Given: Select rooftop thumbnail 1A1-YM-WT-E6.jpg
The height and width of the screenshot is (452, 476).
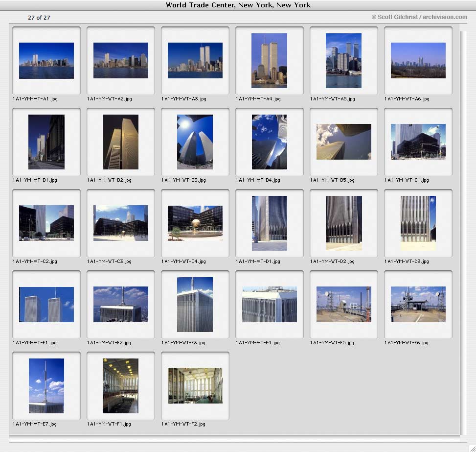Looking at the screenshot, I should [x=418, y=304].
